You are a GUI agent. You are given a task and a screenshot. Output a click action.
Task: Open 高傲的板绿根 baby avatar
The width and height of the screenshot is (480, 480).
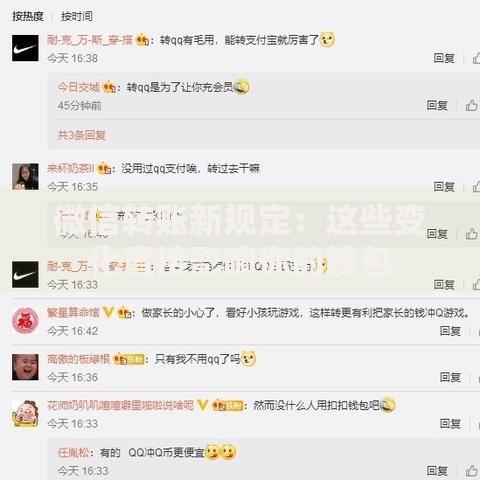point(25,367)
